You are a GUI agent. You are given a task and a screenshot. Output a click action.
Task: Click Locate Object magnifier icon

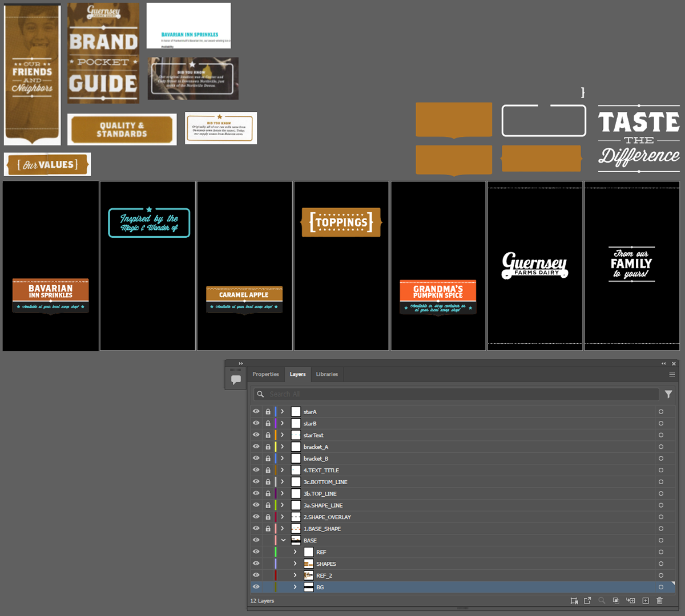point(602,601)
